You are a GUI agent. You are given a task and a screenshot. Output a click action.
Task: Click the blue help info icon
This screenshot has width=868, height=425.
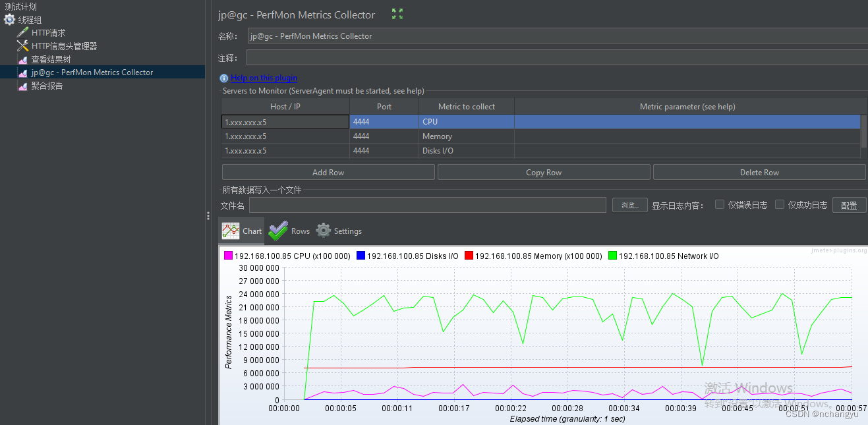[224, 78]
